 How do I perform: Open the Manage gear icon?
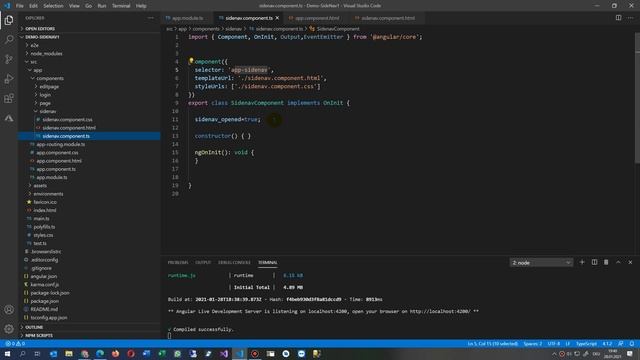pos(9,329)
